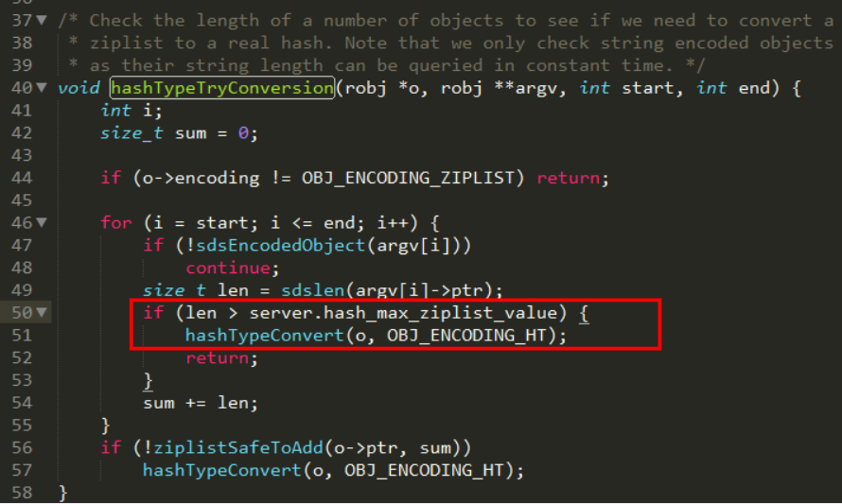
Task: Collapse the if block at line 50
Action: [x=42, y=312]
